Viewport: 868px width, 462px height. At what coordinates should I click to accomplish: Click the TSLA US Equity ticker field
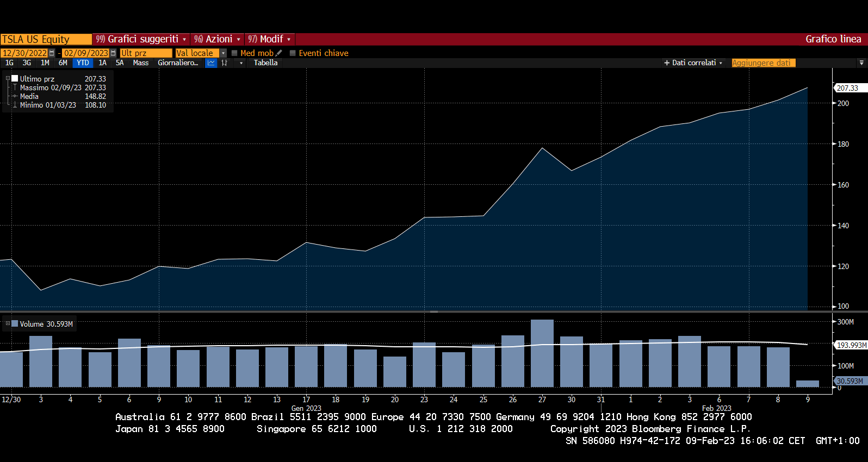pos(46,39)
